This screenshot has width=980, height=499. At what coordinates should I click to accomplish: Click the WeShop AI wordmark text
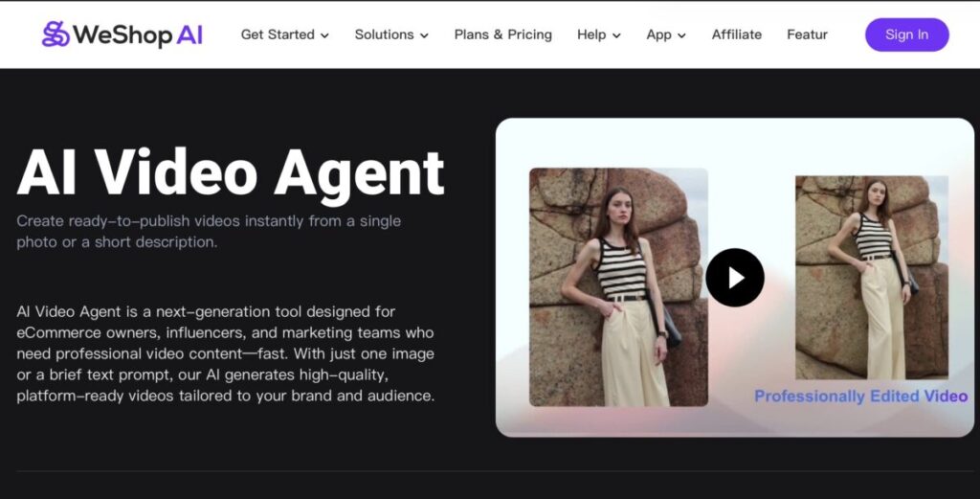point(137,35)
